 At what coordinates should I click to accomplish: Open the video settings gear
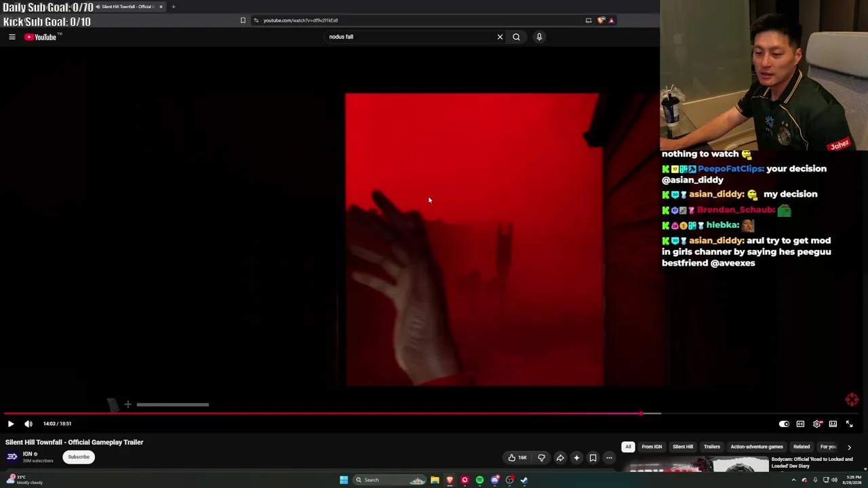(816, 424)
